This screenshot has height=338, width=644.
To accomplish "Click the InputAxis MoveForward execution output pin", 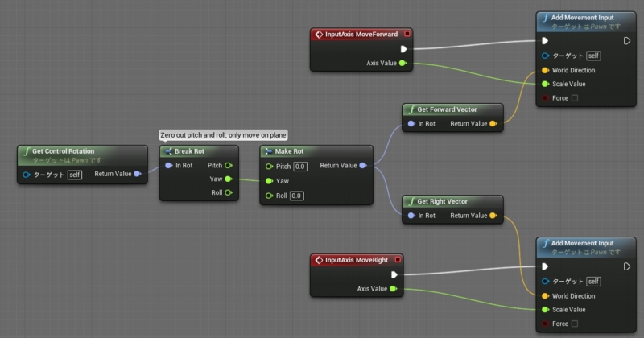I will coord(404,48).
